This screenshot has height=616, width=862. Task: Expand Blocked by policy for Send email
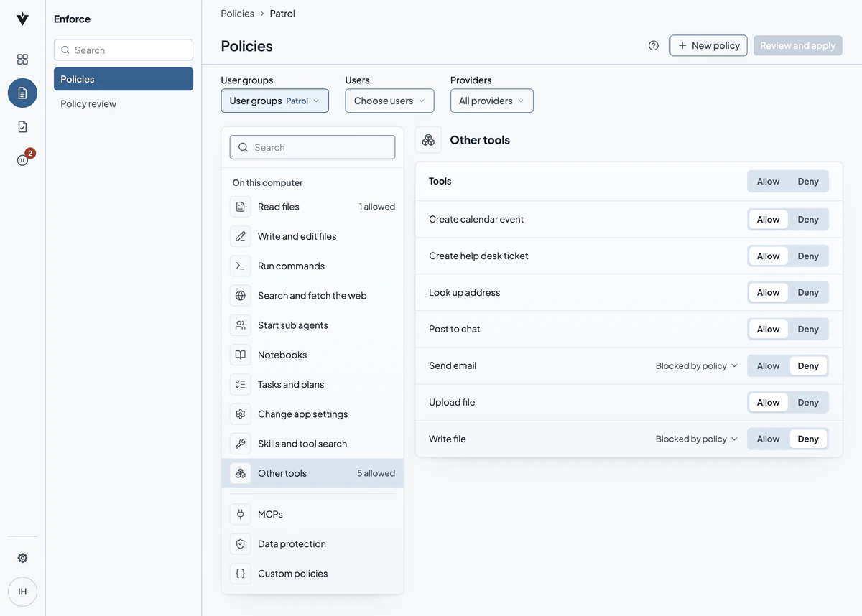pyautogui.click(x=696, y=366)
